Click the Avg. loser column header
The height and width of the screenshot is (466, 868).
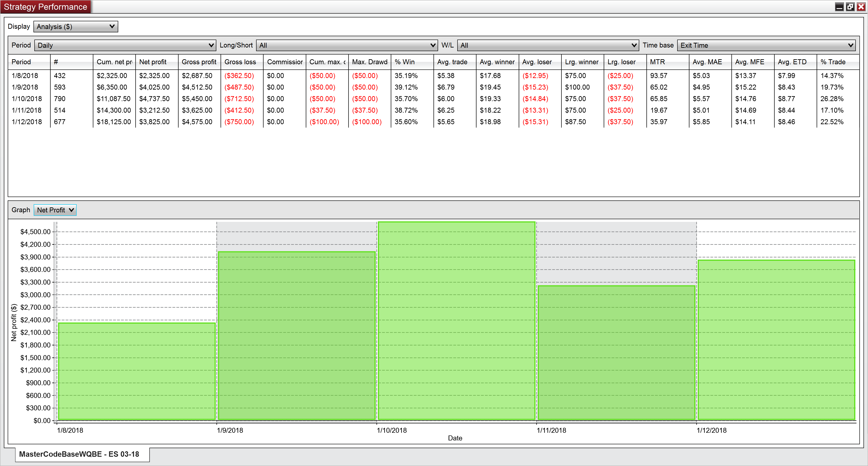(540, 62)
